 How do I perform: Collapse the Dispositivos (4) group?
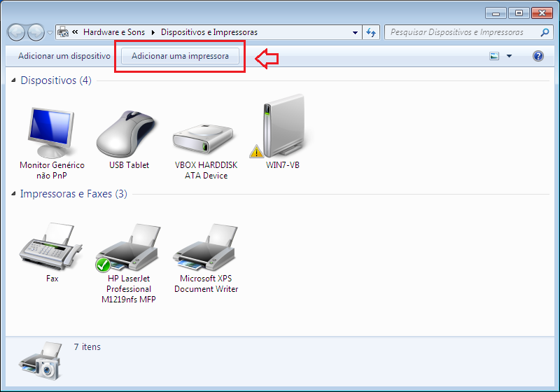pos(13,80)
